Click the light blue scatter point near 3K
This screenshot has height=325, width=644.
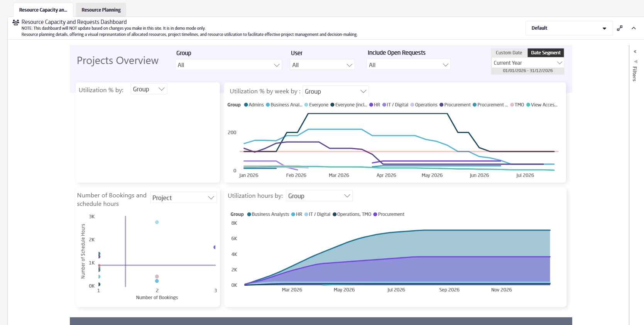click(157, 222)
